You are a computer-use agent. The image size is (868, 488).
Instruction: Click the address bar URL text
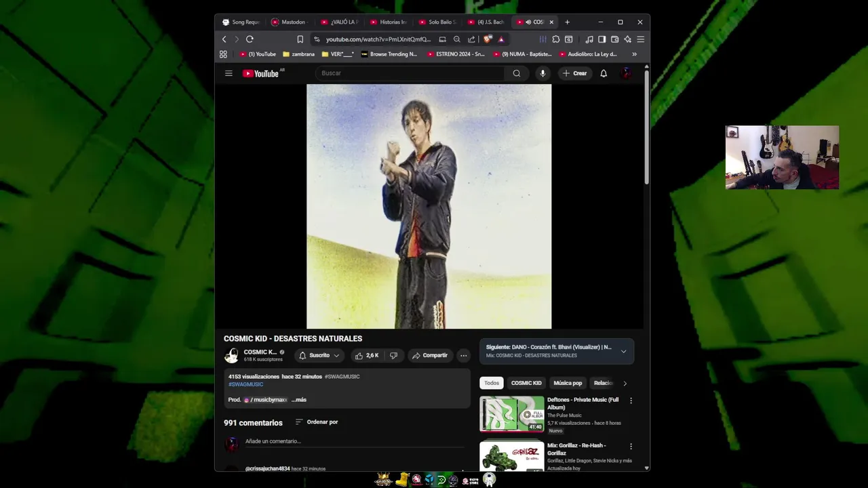[378, 39]
